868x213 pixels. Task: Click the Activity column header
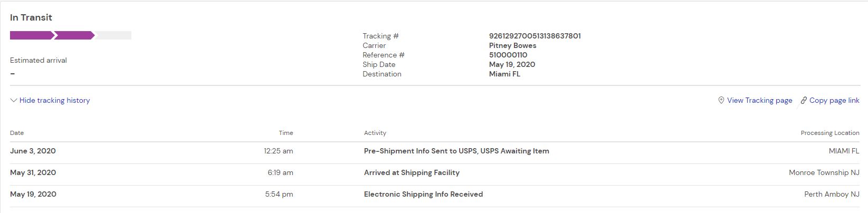[375, 133]
